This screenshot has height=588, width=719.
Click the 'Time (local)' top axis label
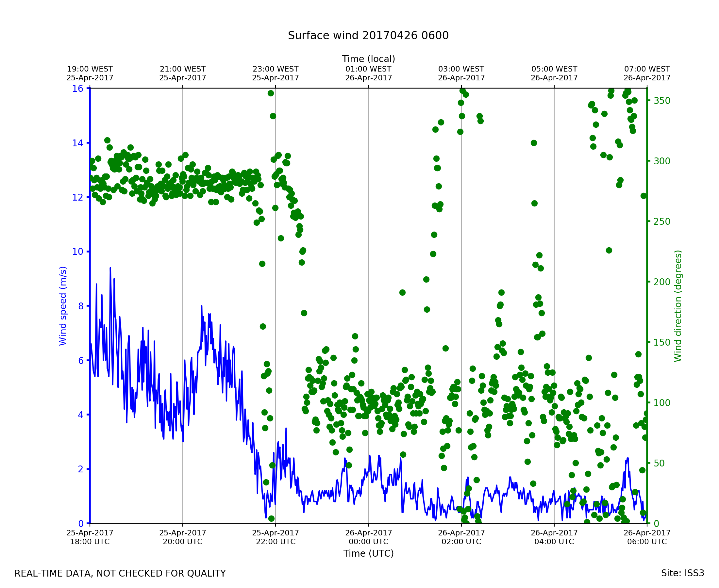(368, 59)
